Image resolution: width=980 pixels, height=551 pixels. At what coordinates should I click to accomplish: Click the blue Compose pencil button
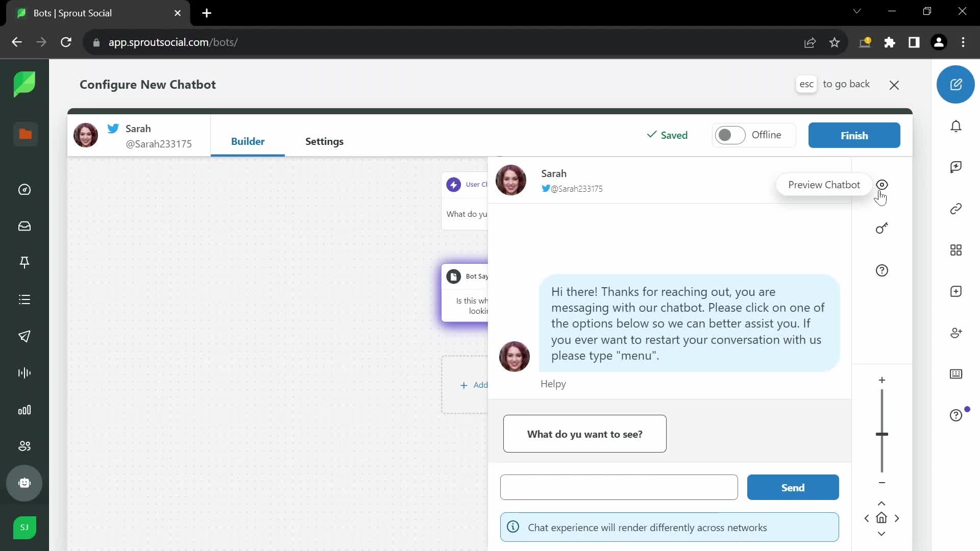point(955,84)
